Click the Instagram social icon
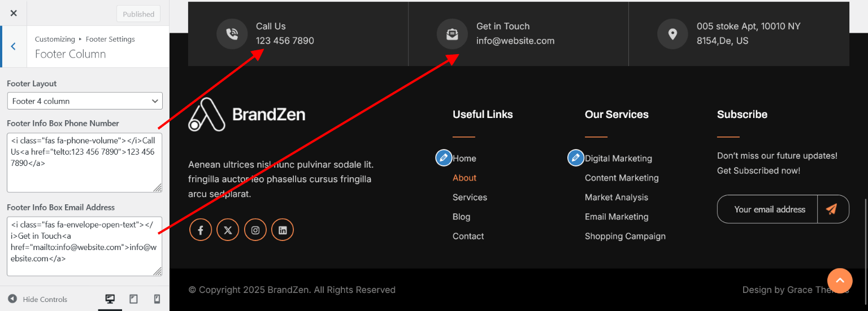 coord(255,230)
